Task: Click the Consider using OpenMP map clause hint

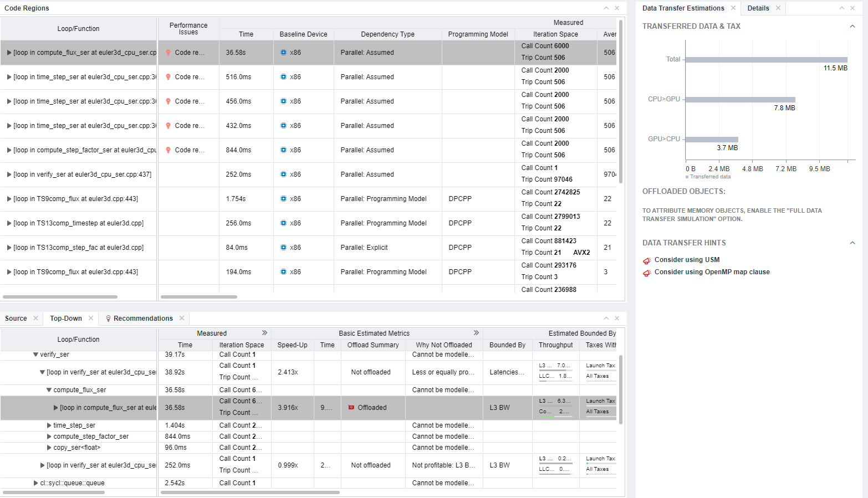Action: click(x=712, y=272)
